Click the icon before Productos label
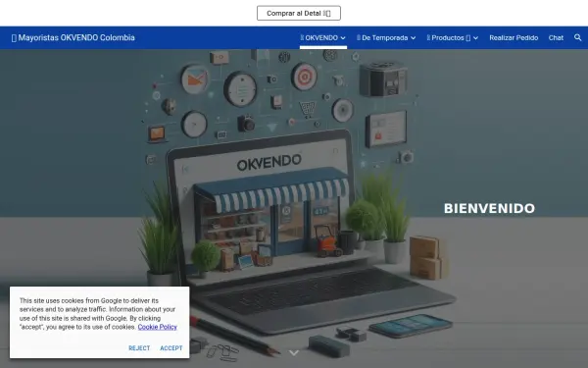 [x=428, y=37]
